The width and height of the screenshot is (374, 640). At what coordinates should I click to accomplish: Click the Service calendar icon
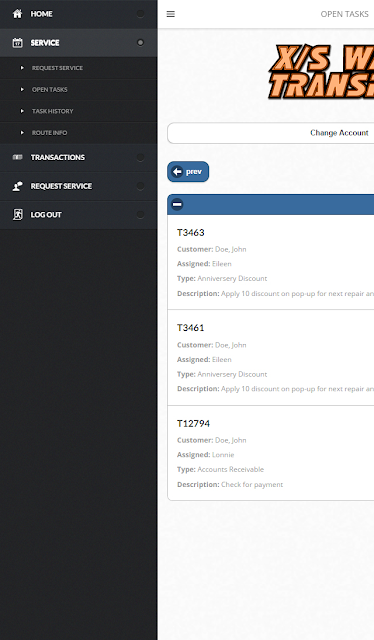[17, 42]
